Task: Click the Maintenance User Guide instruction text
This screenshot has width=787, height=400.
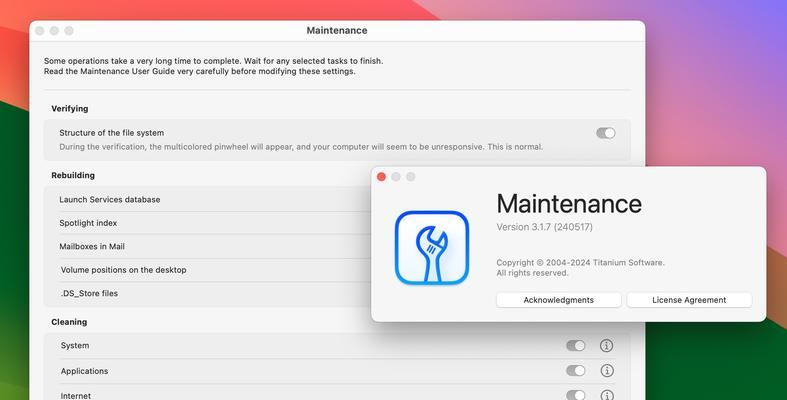Action: point(199,71)
